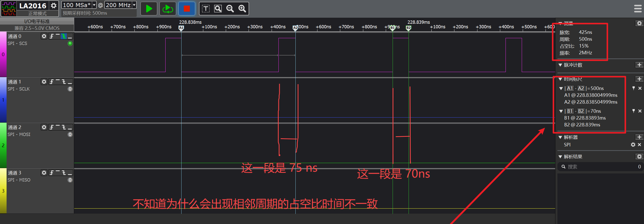Toggle high level trigger on channel 2
Image resolution: width=644 pixels, height=224 pixels.
coord(58,127)
